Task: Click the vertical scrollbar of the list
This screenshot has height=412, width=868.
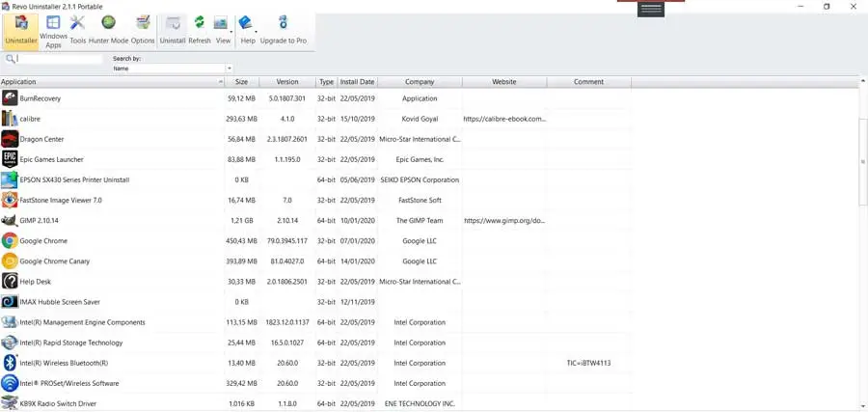Action: [862, 164]
